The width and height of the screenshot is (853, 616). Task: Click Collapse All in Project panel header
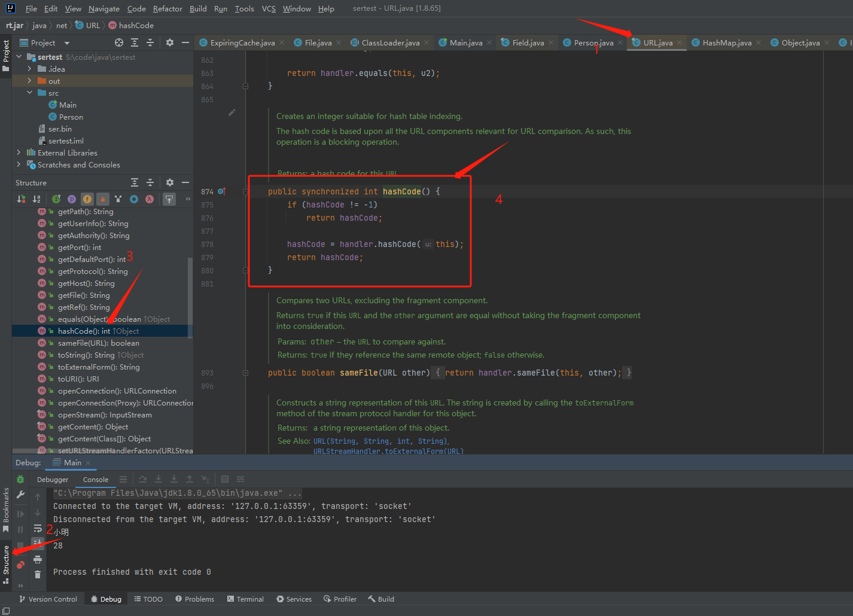click(150, 42)
